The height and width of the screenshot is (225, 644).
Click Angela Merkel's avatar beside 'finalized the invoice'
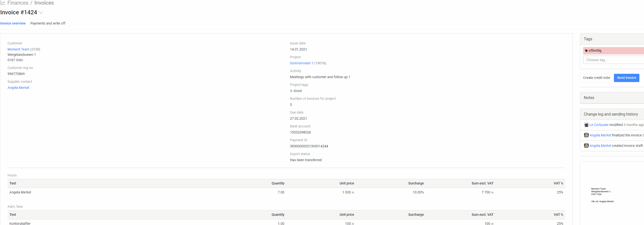[x=586, y=135]
